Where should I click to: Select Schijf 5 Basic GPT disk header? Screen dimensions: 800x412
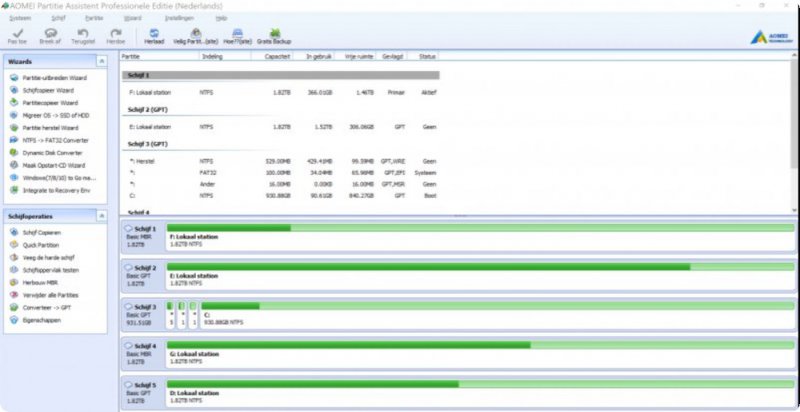pos(142,393)
